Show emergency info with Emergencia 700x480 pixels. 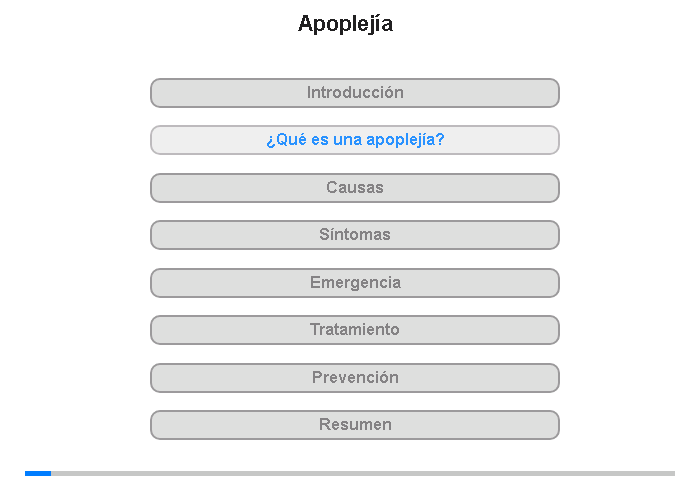click(354, 283)
